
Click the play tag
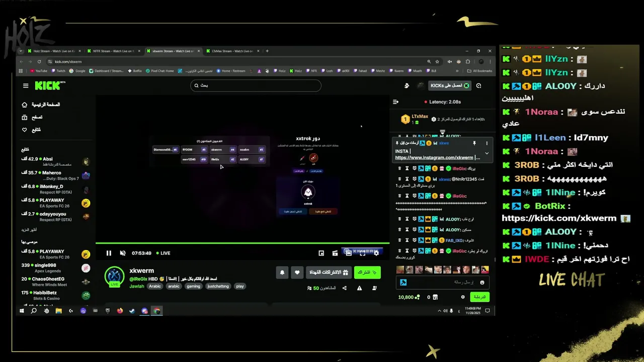(240, 286)
